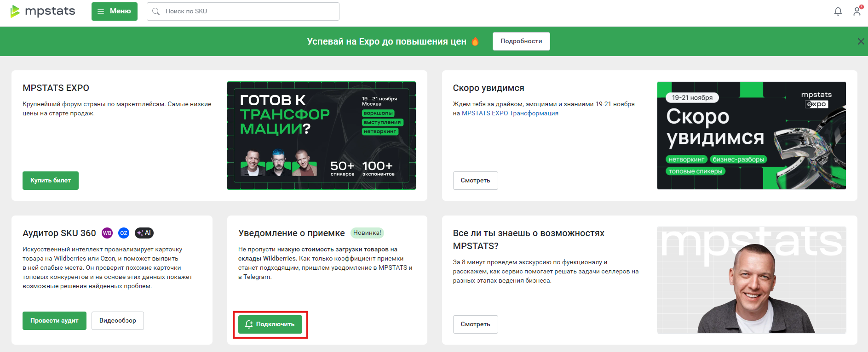Open the mpstats presenter video thumbnail
Screen dimensions: 868x352
752,280
